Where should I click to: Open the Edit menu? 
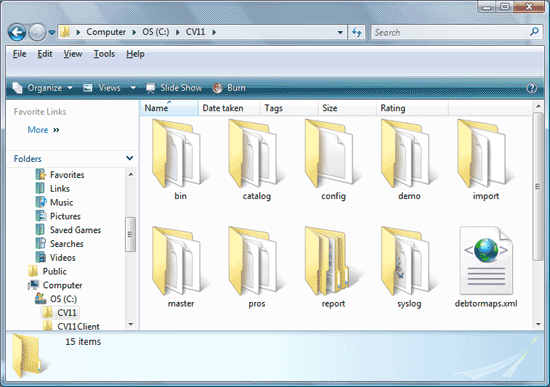point(45,54)
